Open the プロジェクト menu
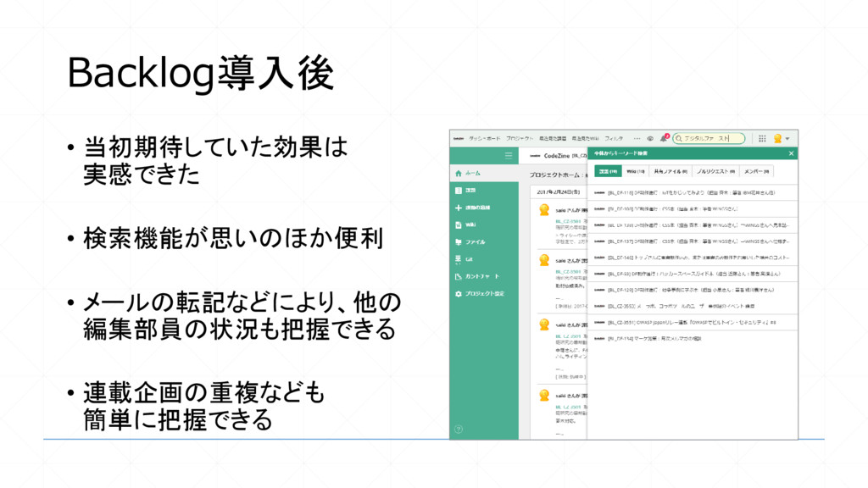The image size is (868, 488). (520, 138)
